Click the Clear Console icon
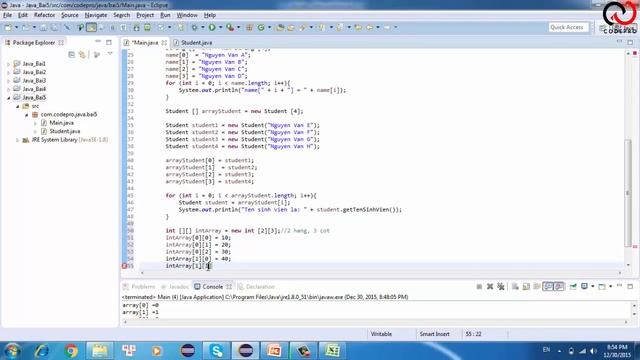This screenshot has height=360, width=640. (x=515, y=287)
